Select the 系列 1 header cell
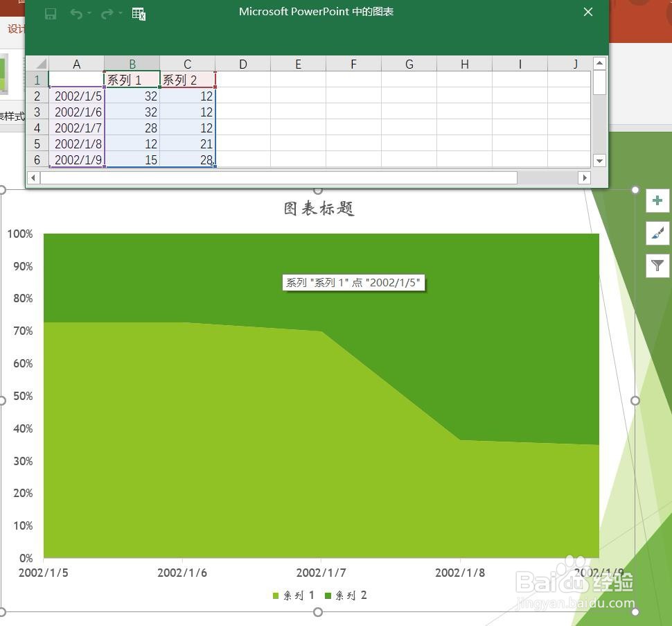Screen dimensions: 672x626 (x=132, y=80)
